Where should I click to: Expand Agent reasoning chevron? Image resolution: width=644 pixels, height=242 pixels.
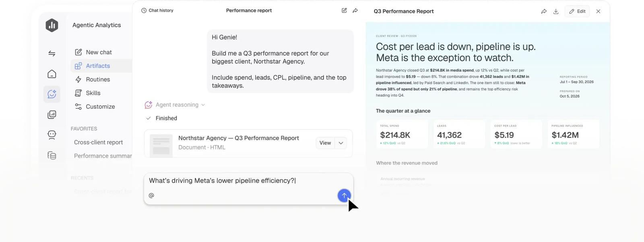point(203,105)
